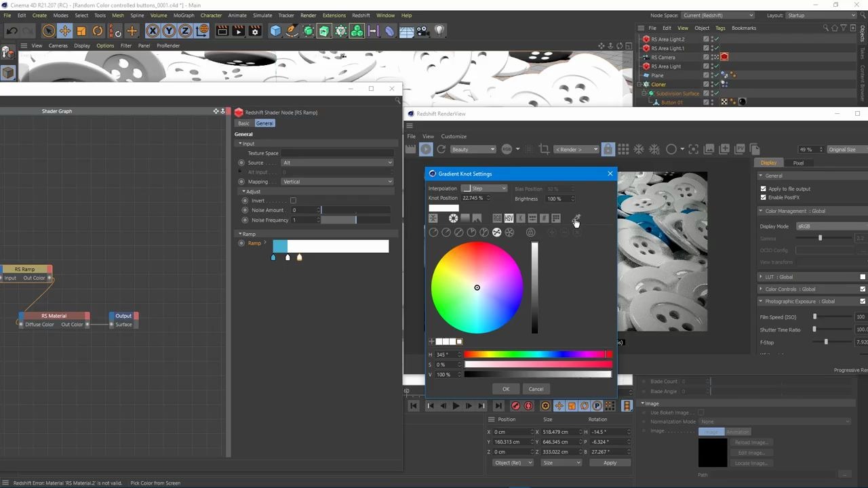
Task: Select the HSV color mode icon
Action: coord(509,218)
